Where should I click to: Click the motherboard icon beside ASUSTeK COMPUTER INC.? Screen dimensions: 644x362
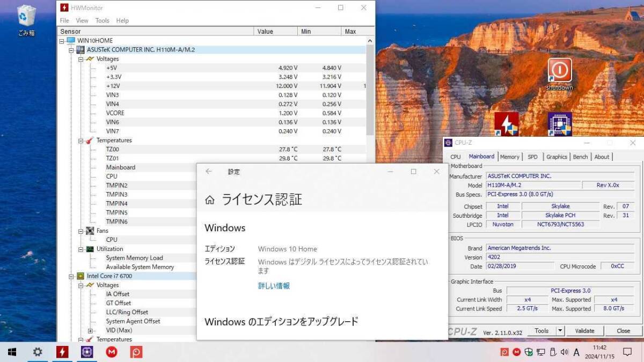tap(80, 50)
